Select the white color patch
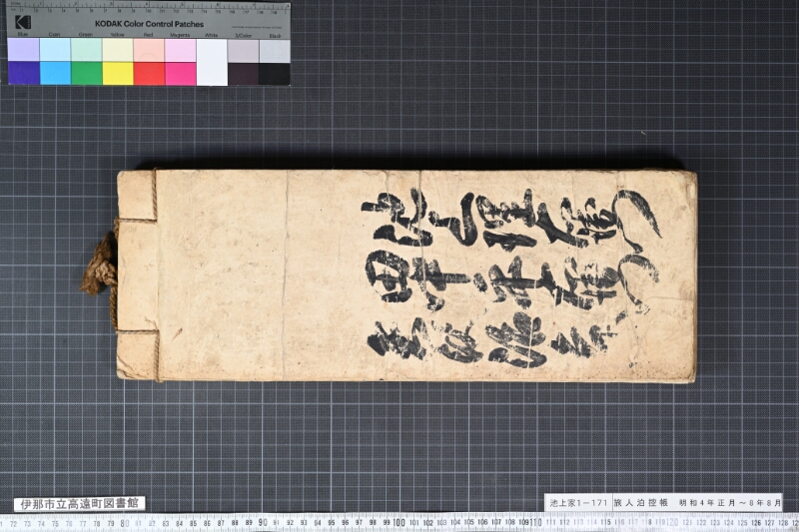 pos(212,62)
